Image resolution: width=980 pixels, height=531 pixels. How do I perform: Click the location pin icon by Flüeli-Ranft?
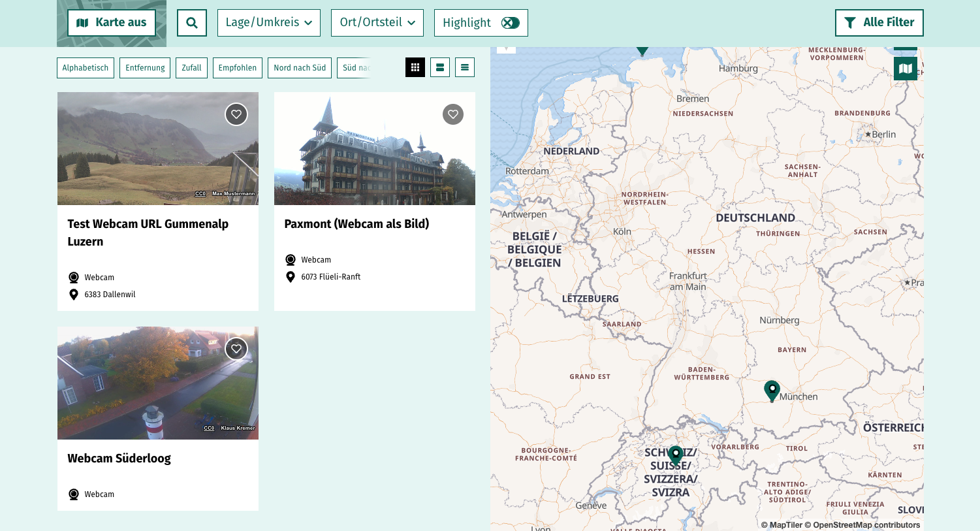click(291, 277)
